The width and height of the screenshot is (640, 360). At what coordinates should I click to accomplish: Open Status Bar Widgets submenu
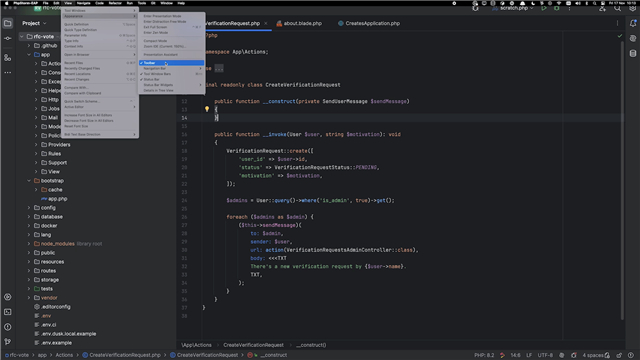coord(171,85)
